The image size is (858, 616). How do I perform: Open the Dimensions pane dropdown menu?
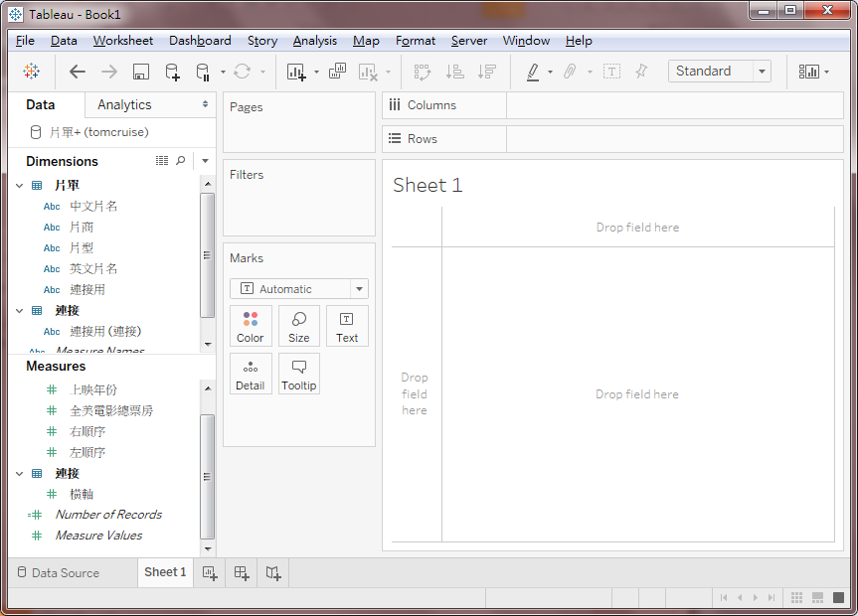(205, 161)
